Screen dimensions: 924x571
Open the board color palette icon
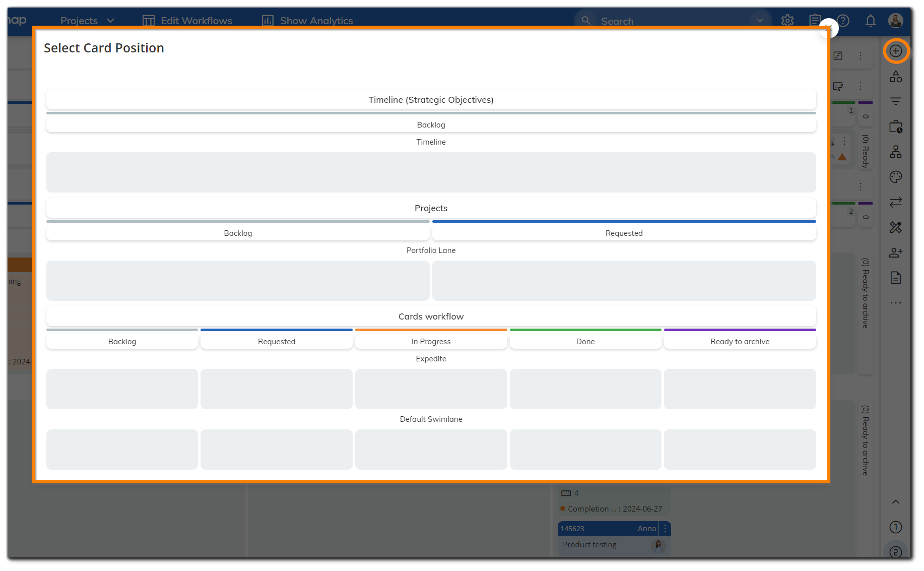click(896, 177)
